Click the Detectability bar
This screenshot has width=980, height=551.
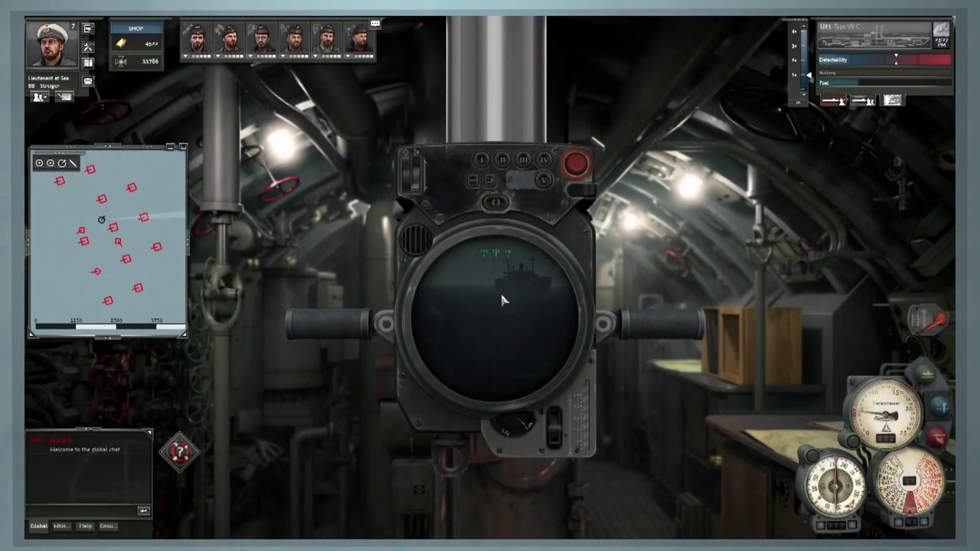884,60
